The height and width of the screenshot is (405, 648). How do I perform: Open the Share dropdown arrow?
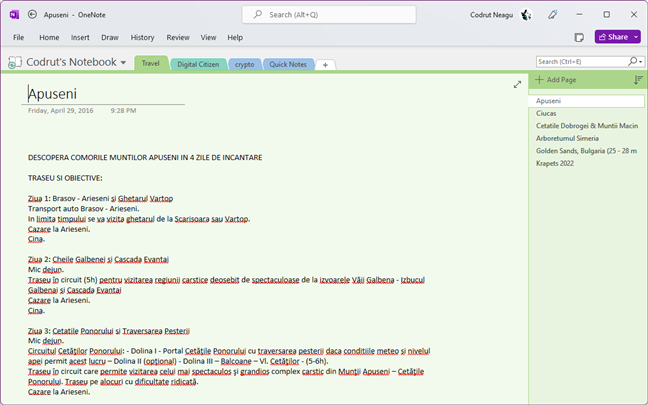point(636,37)
